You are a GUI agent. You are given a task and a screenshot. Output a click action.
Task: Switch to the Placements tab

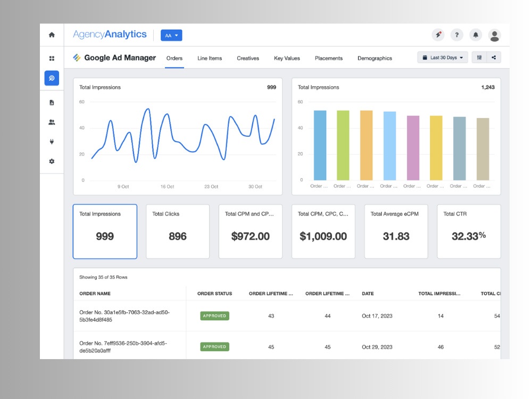click(329, 59)
